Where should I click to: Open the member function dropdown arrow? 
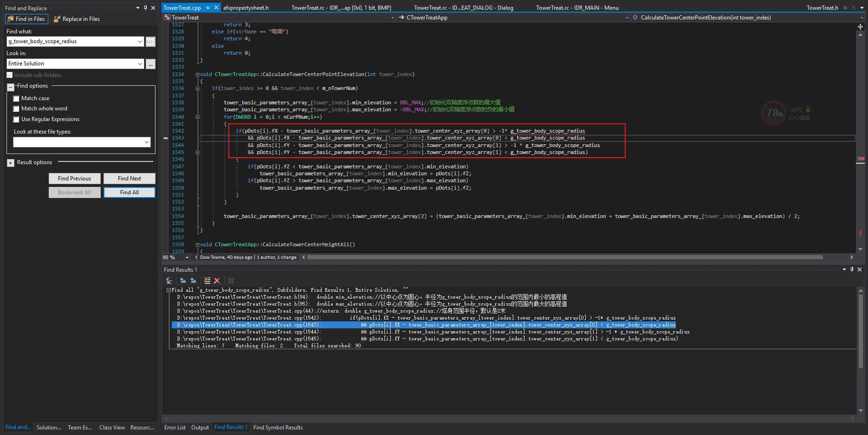pos(862,18)
